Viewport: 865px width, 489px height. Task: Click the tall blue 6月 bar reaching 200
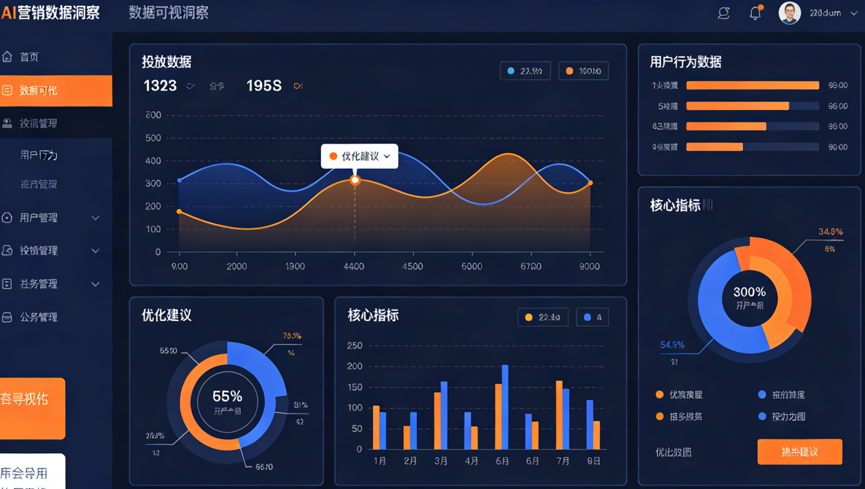505,407
